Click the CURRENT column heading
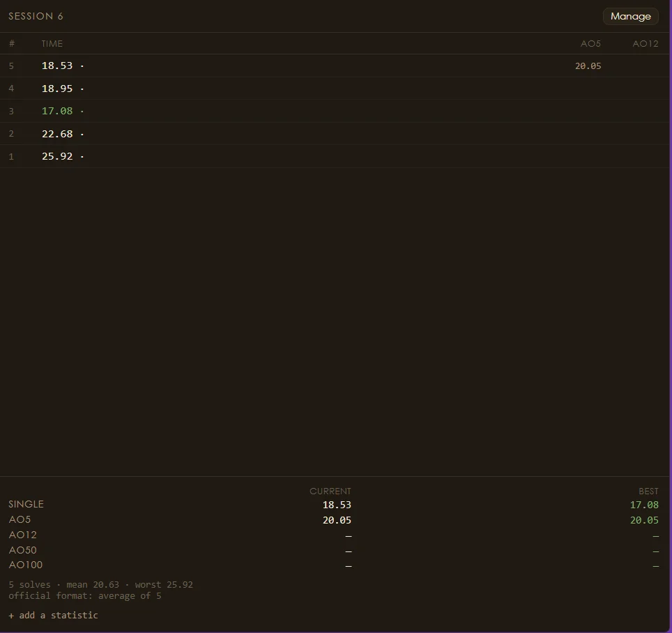 (x=330, y=491)
